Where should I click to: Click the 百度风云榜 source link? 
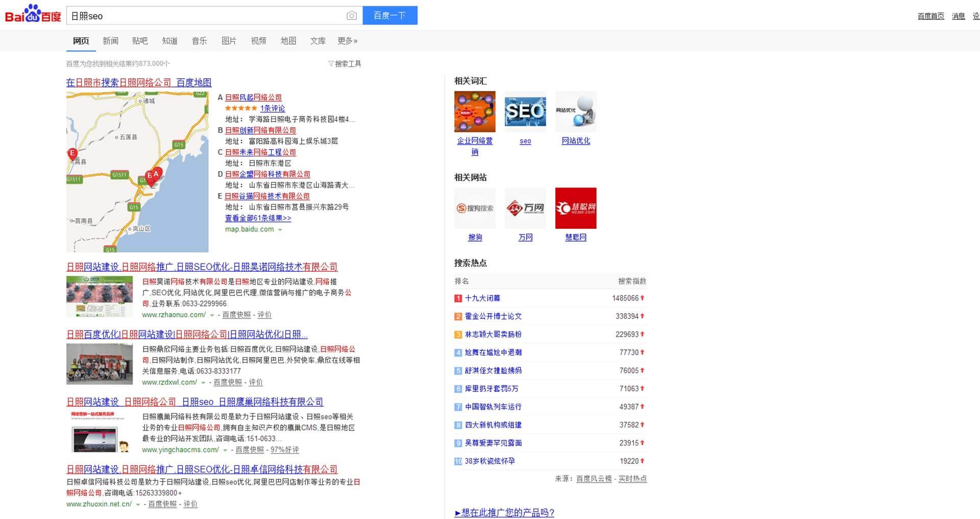click(594, 479)
